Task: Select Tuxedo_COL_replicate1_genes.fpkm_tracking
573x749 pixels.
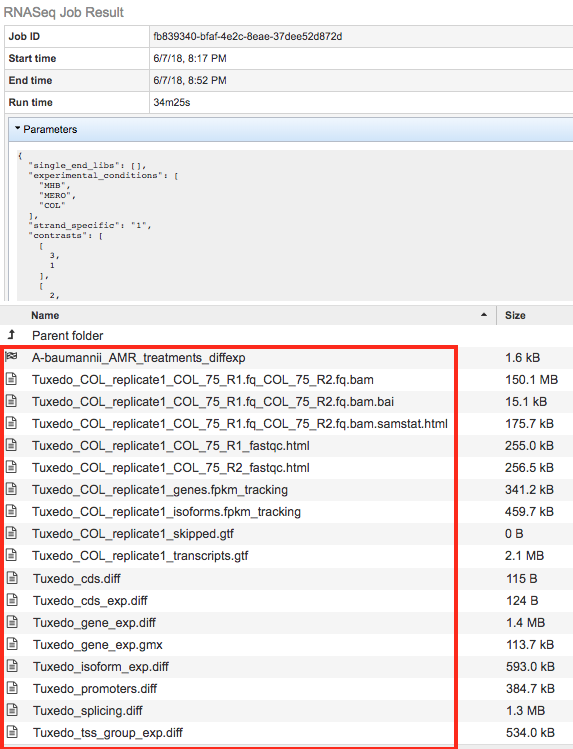Action: [x=160, y=490]
